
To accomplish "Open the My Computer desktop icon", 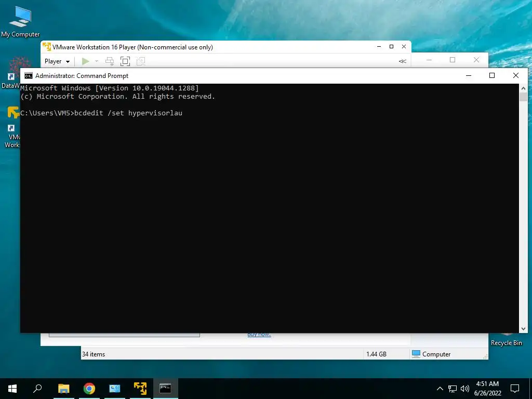I will point(20,21).
